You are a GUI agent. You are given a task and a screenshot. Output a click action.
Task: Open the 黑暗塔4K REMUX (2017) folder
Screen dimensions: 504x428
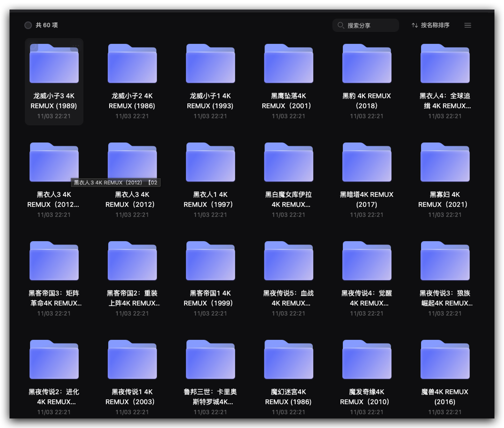click(x=367, y=162)
